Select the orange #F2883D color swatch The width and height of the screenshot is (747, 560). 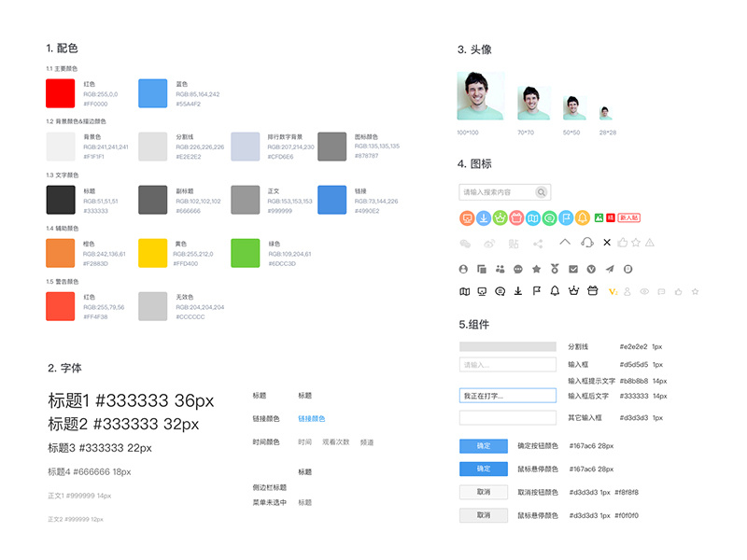(60, 253)
